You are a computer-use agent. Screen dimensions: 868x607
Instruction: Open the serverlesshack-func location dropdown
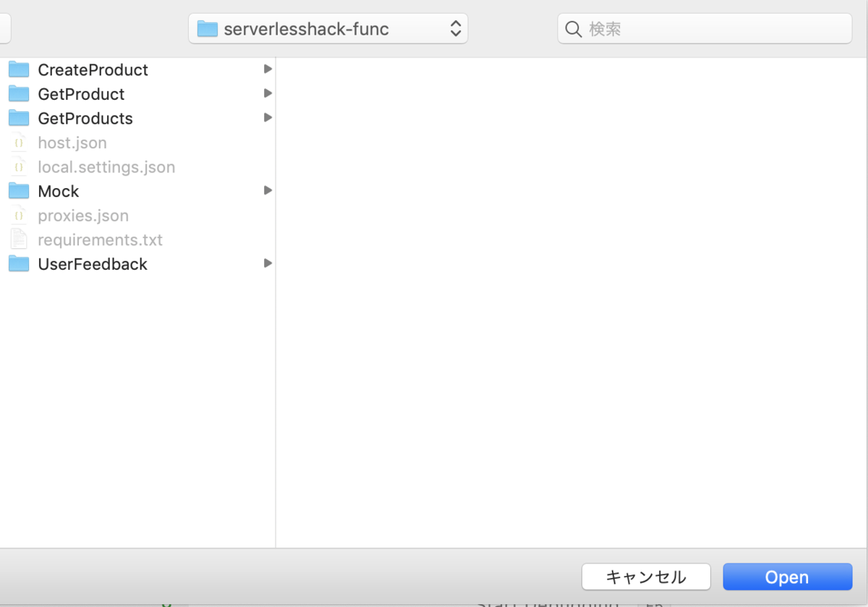[328, 29]
